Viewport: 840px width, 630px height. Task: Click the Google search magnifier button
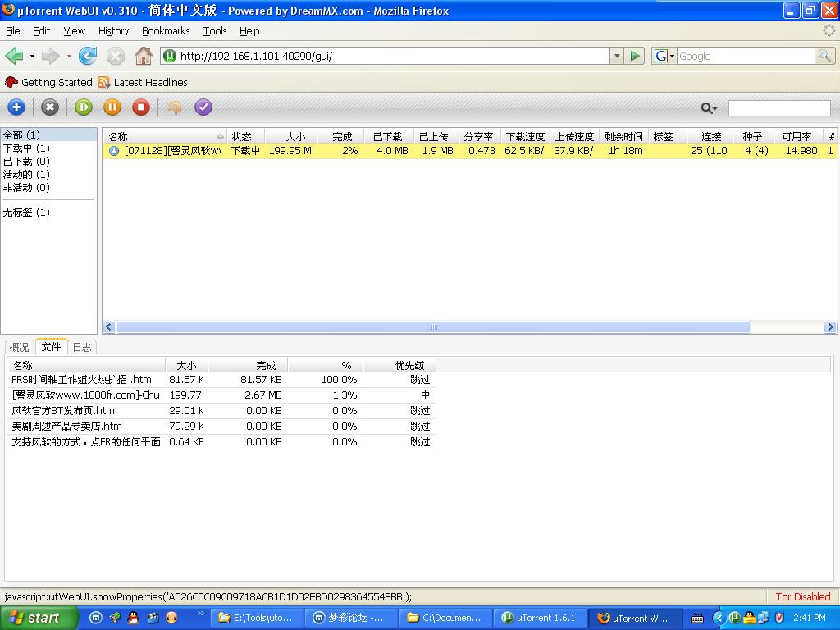point(824,56)
